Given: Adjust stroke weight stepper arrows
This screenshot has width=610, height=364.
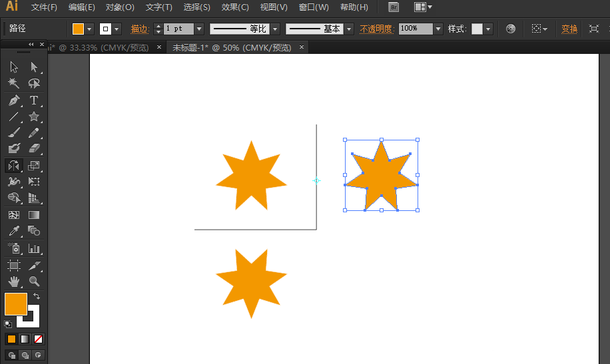Looking at the screenshot, I should [x=158, y=29].
